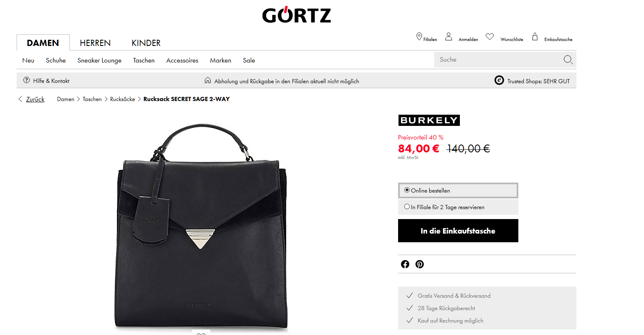Open the Einkaufstasche bag icon
This screenshot has height=335, width=644.
(x=535, y=36)
